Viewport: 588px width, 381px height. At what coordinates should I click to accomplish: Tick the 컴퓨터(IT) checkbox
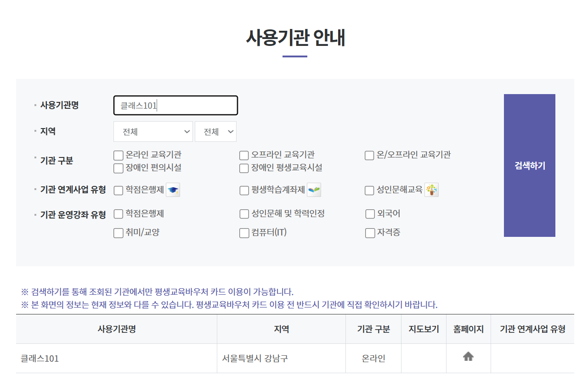(244, 233)
